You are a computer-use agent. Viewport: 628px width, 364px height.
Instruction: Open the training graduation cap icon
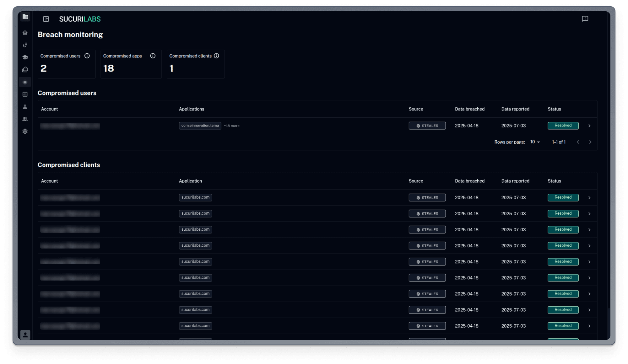[25, 57]
